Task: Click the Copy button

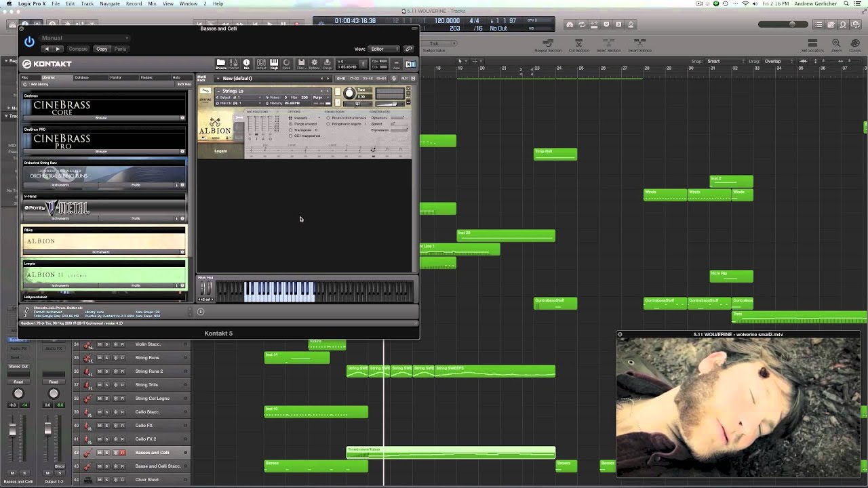Action: tap(102, 49)
